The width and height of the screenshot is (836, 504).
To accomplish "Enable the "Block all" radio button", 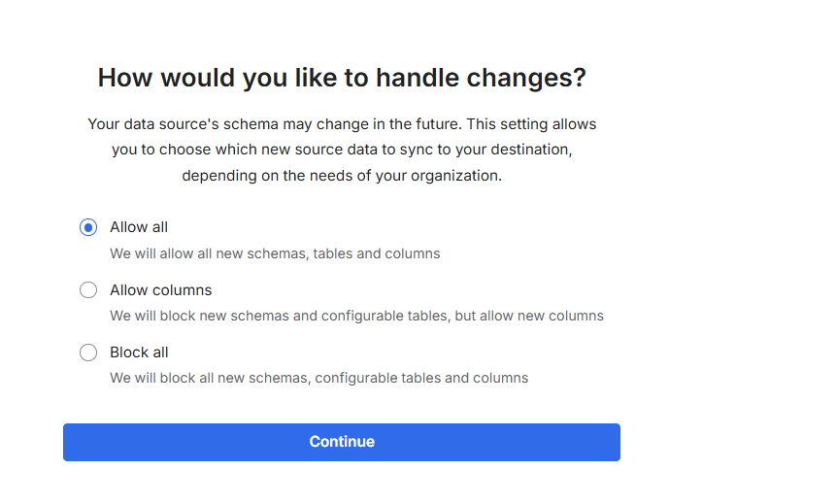I will (88, 353).
